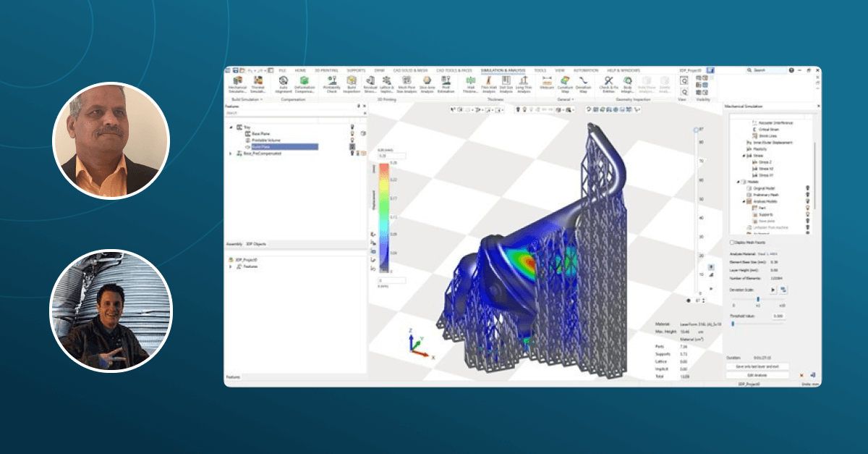Start the Slice Area Analysis
Viewport: 868px width, 454px height.
tap(427, 83)
